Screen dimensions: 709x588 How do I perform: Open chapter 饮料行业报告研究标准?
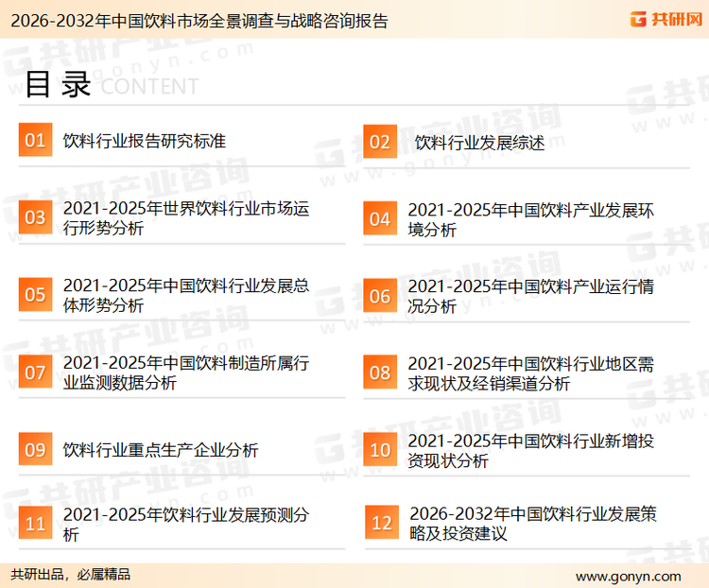coord(145,141)
